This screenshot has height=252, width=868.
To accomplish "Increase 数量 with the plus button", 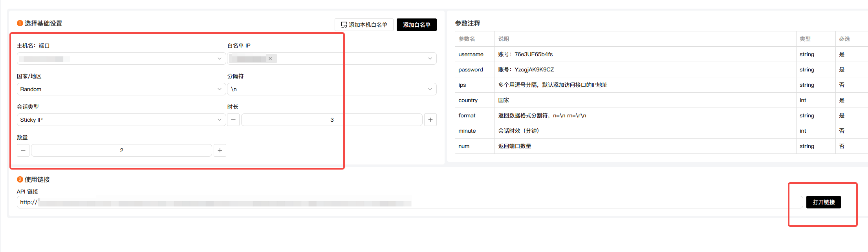I will coord(220,150).
